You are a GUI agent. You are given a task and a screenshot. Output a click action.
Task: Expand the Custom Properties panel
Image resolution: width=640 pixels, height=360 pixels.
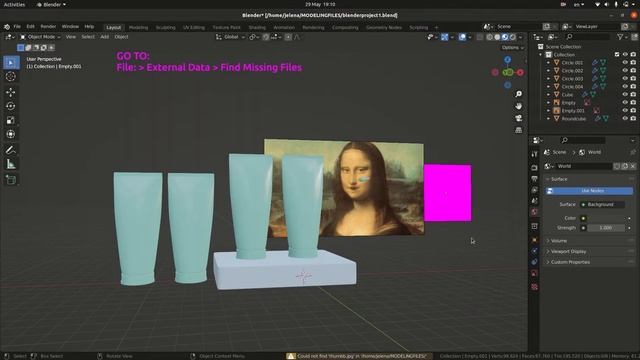coord(589,262)
